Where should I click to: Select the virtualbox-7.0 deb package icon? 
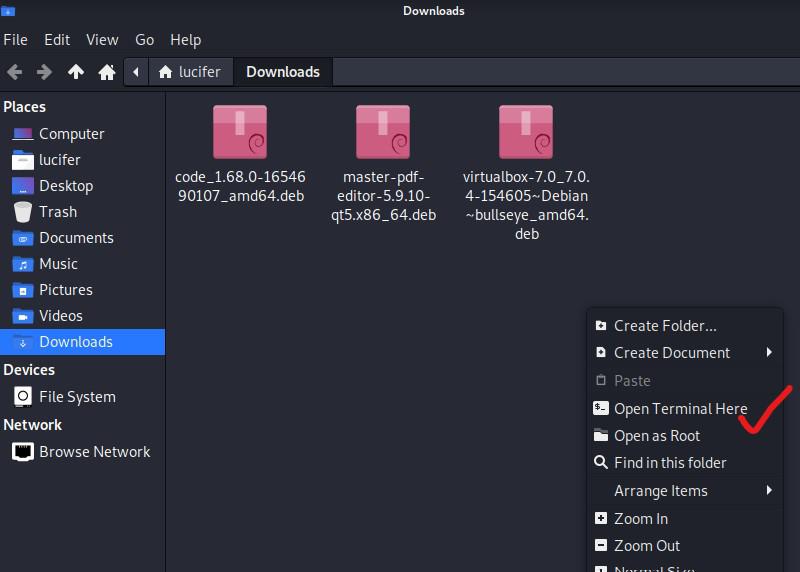pyautogui.click(x=526, y=132)
